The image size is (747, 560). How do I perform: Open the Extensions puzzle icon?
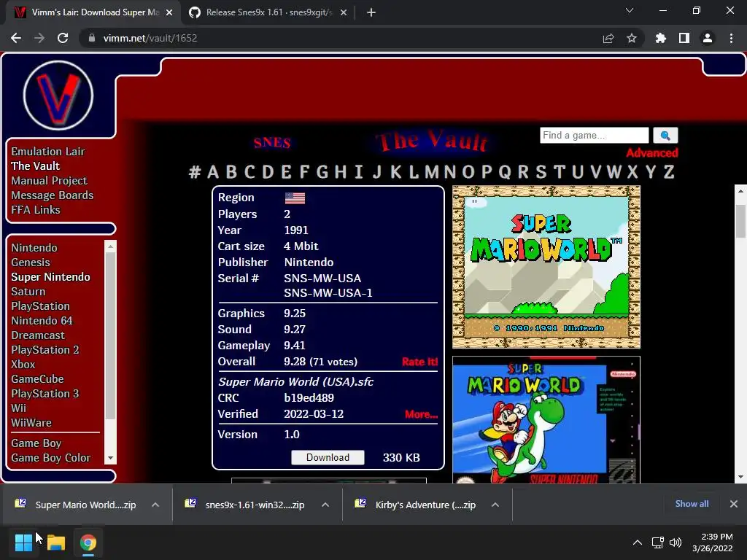[x=660, y=38]
